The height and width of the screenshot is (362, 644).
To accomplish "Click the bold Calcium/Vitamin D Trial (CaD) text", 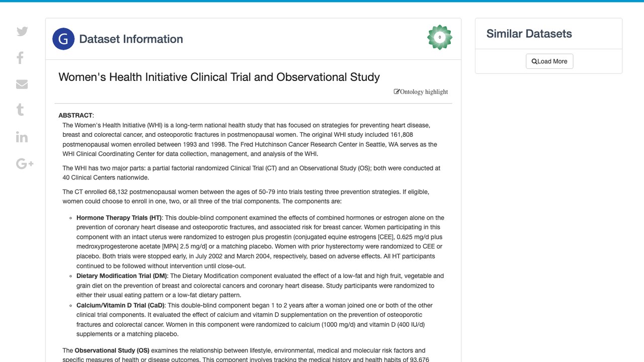I will click(x=120, y=305).
